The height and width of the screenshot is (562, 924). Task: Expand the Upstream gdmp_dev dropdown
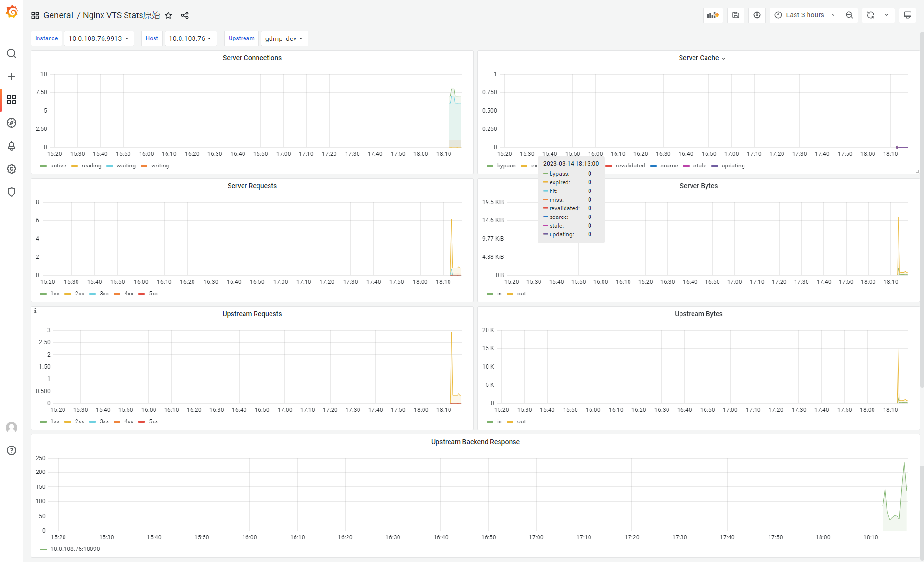click(284, 38)
